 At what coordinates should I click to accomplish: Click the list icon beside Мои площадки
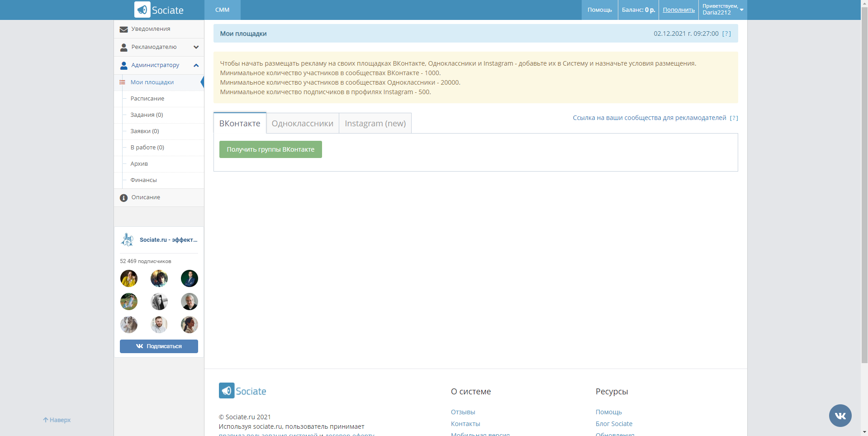122,82
